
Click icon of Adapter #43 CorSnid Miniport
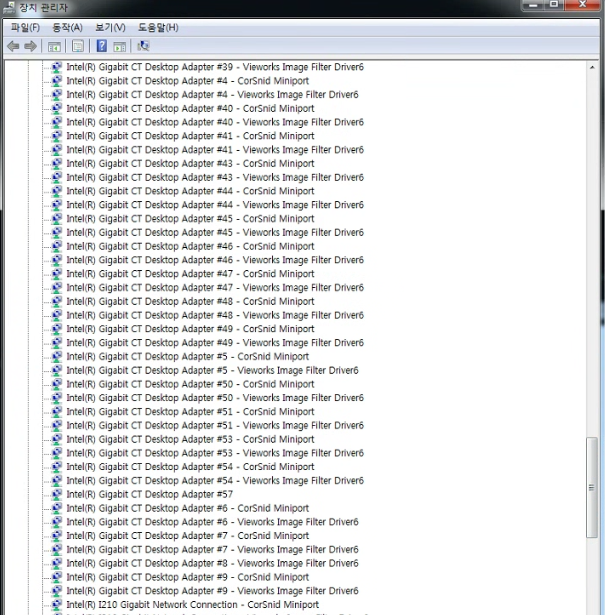[57, 164]
